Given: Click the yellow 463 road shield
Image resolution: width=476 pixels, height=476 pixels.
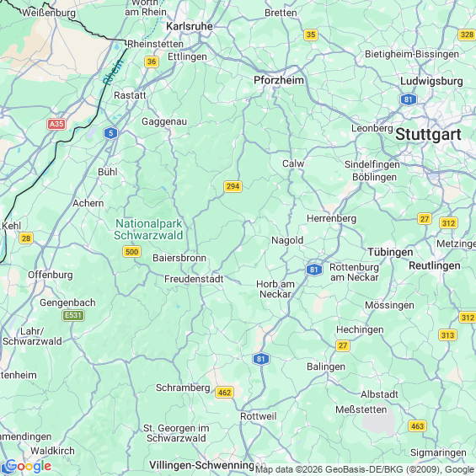Looking at the screenshot, I should [417, 426].
